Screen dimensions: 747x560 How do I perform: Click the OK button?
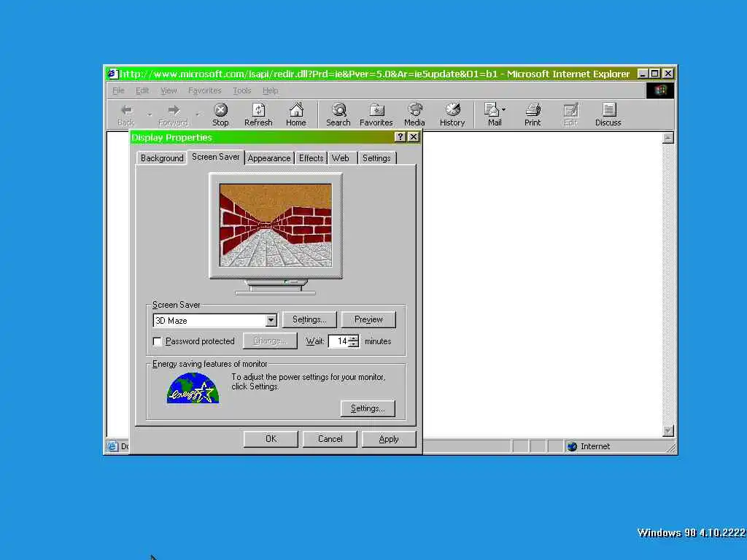point(271,439)
